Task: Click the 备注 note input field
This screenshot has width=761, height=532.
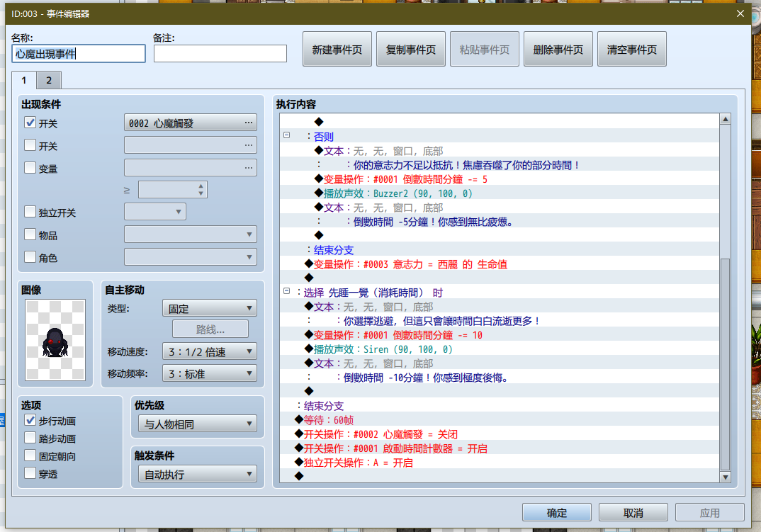Action: [220, 53]
